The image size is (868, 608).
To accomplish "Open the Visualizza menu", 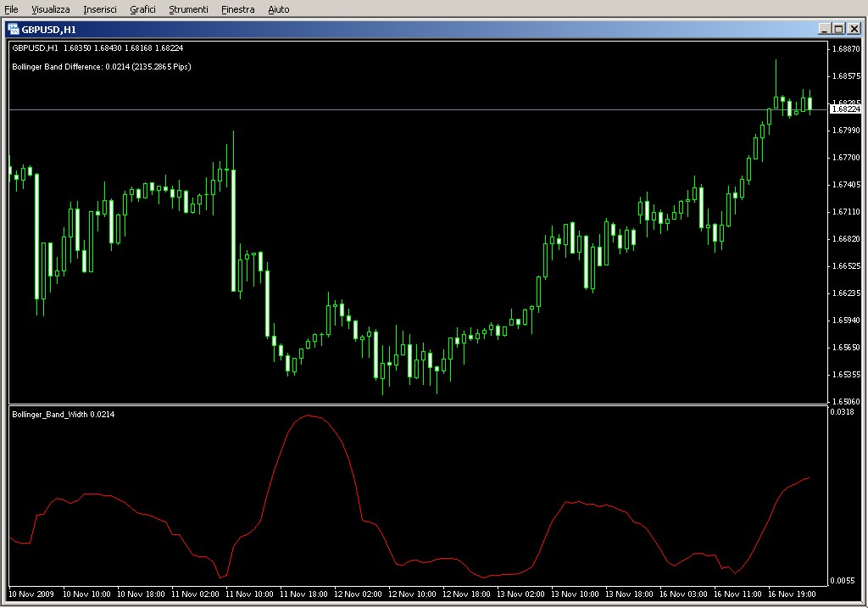I will tap(50, 9).
